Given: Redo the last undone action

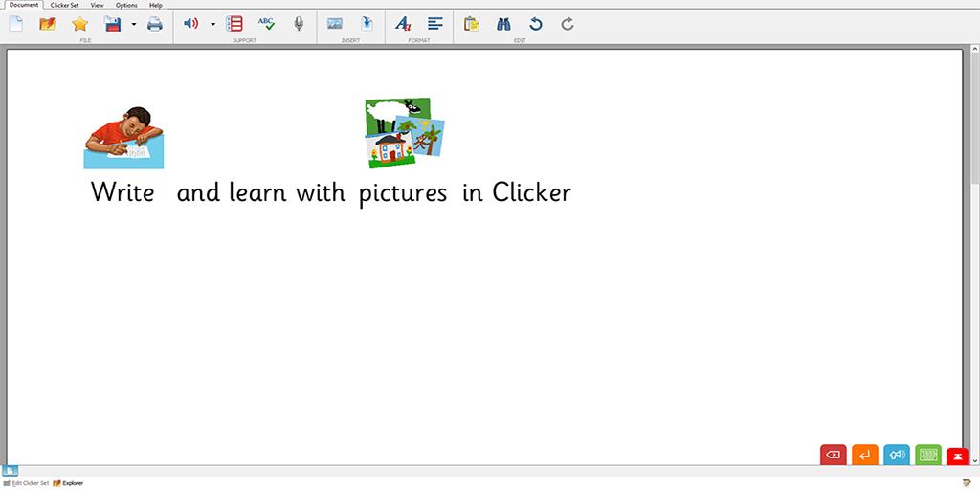Looking at the screenshot, I should tap(567, 24).
